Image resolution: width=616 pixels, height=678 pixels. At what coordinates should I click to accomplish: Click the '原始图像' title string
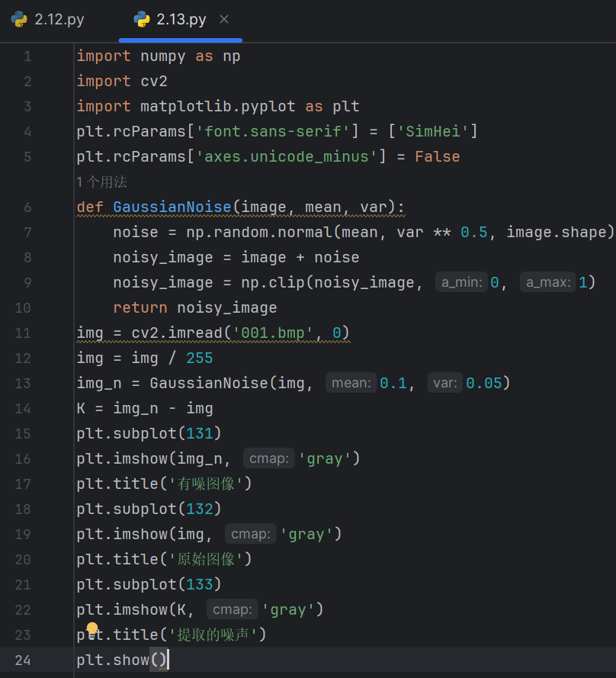pyautogui.click(x=206, y=559)
